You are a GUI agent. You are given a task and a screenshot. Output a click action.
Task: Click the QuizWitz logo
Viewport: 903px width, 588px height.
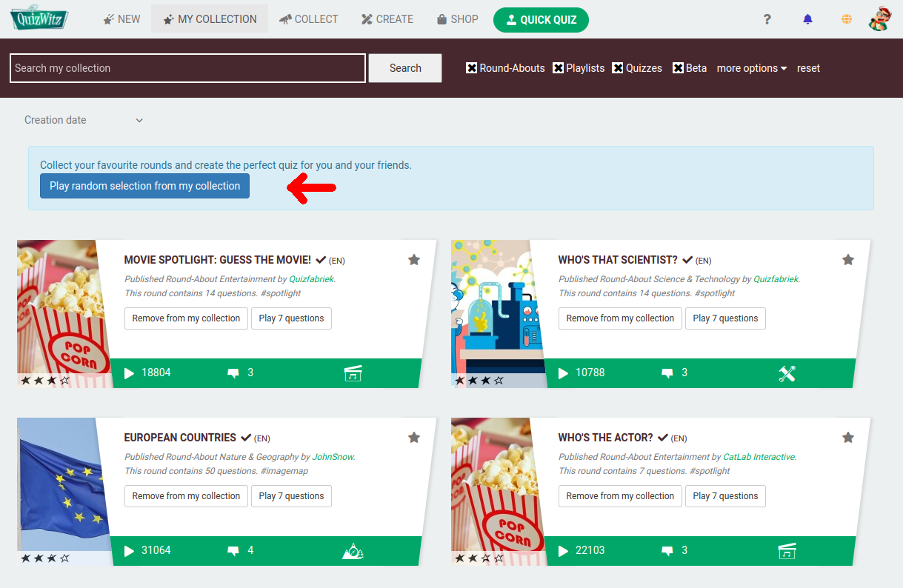(x=39, y=19)
